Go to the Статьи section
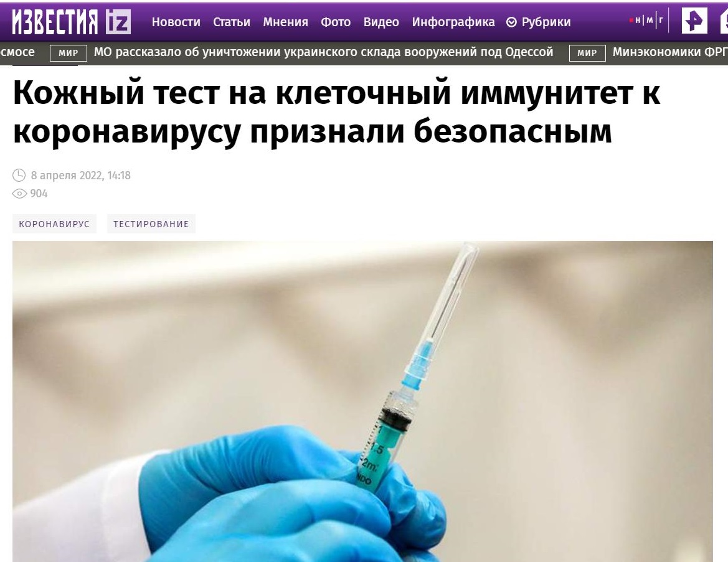 tap(231, 22)
